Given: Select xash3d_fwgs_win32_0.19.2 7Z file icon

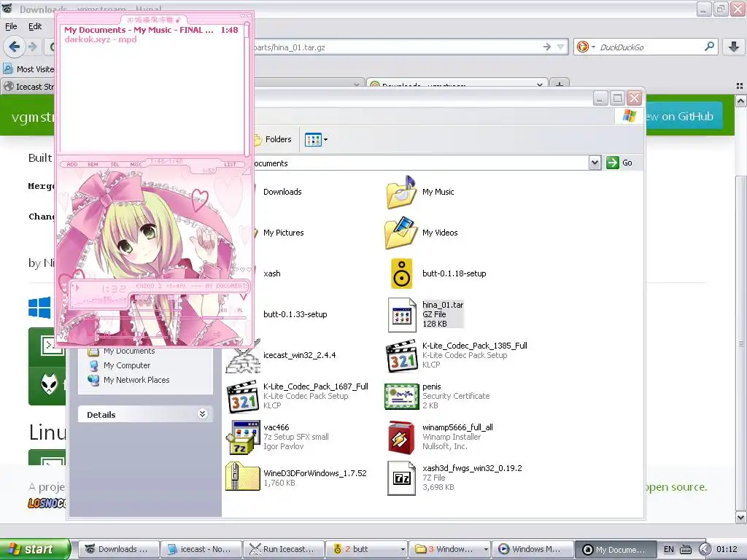Looking at the screenshot, I should 401,478.
